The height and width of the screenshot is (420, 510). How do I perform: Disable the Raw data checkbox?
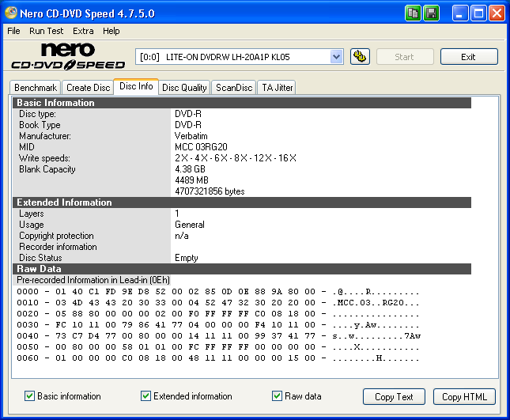click(x=278, y=396)
